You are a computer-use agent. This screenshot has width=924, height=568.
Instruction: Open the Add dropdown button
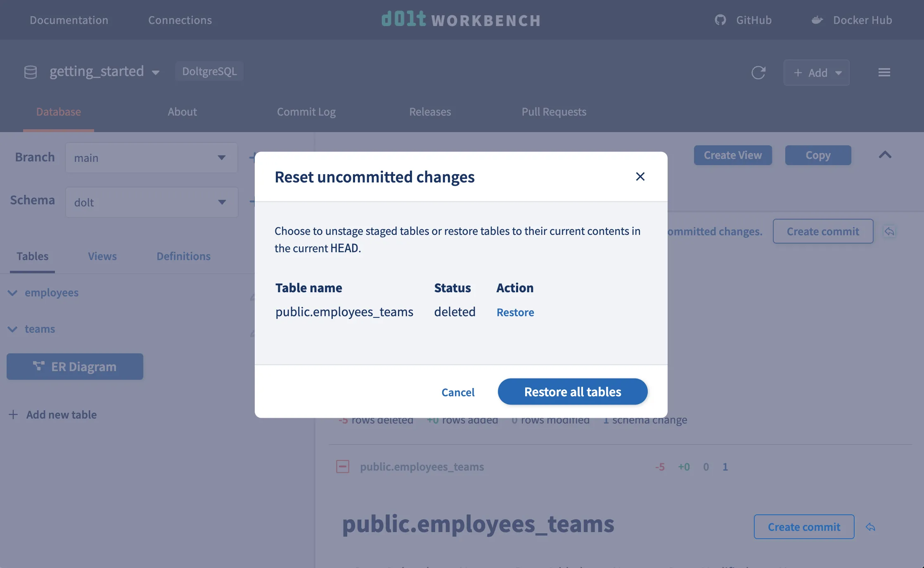click(x=816, y=73)
